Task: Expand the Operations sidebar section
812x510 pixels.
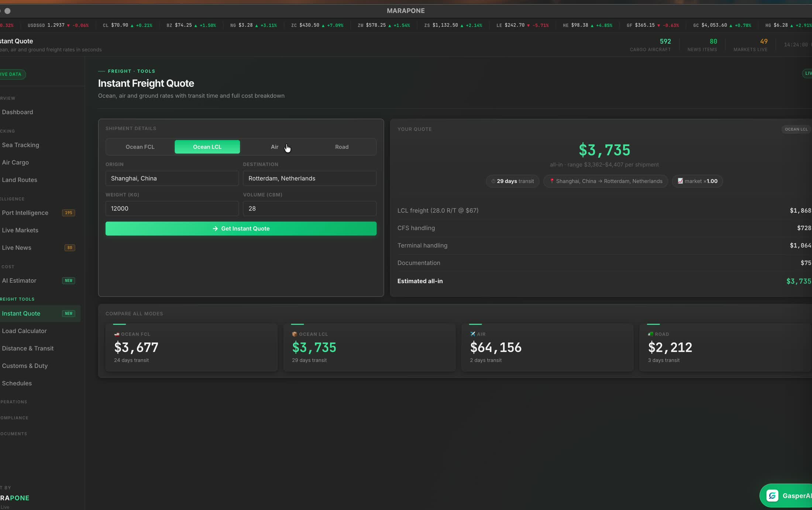Action: [14, 402]
